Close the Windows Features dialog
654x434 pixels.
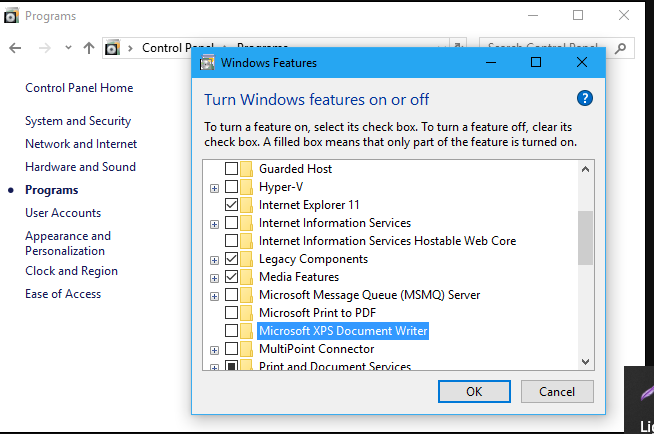tap(582, 63)
